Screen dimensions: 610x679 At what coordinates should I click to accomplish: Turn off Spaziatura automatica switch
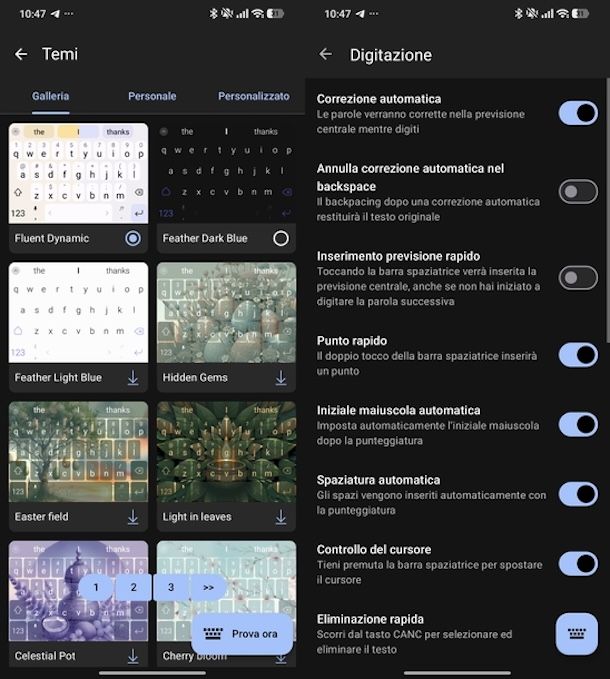[578, 494]
